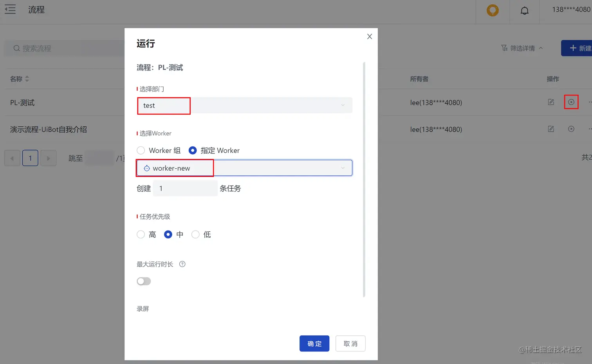Set task priority to 中

[168, 234]
